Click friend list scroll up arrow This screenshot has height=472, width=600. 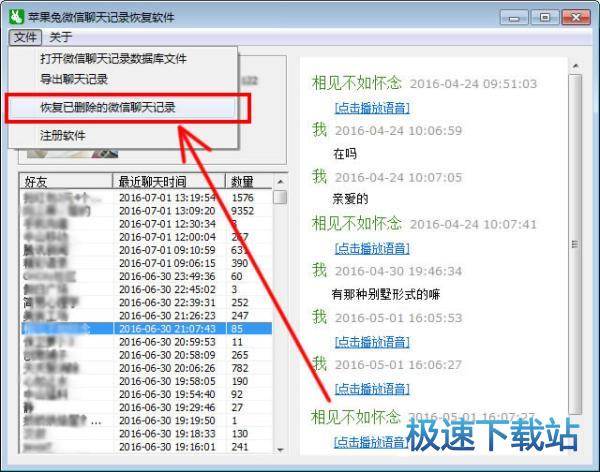(280, 181)
